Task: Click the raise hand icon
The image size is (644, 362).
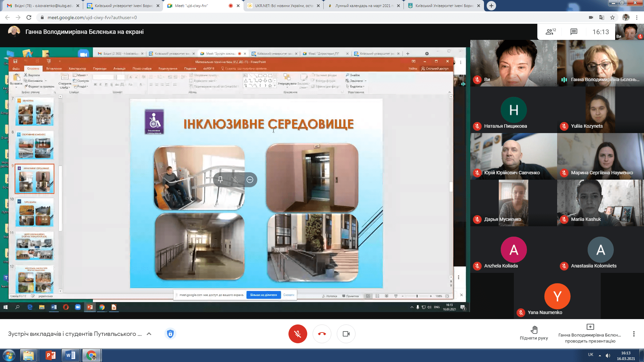Action: tap(534, 330)
